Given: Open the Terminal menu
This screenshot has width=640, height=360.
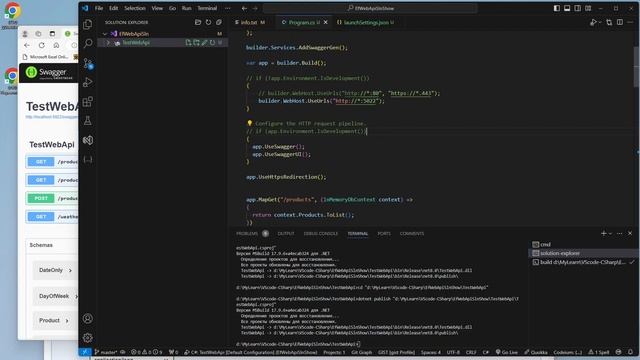Looking at the screenshot, I should tap(207, 8).
